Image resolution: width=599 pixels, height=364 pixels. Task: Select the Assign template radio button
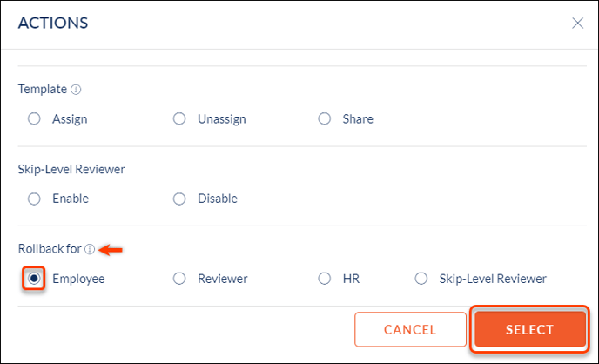tap(34, 118)
